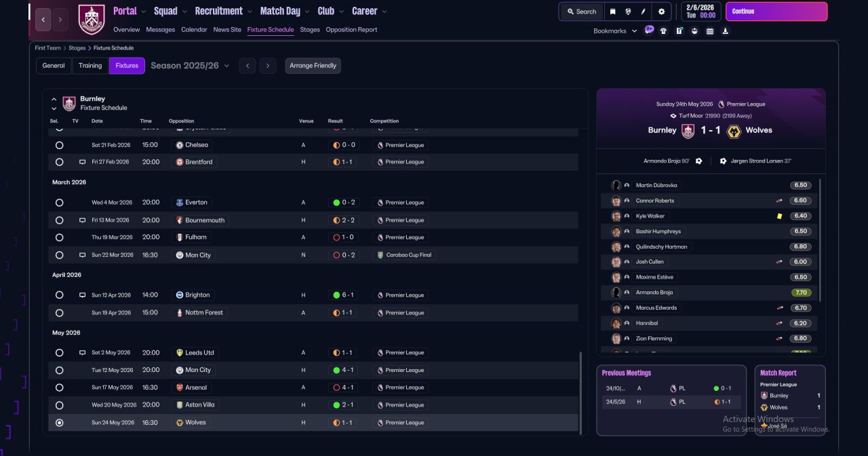
Task: Go to the next season arrow
Action: click(268, 66)
